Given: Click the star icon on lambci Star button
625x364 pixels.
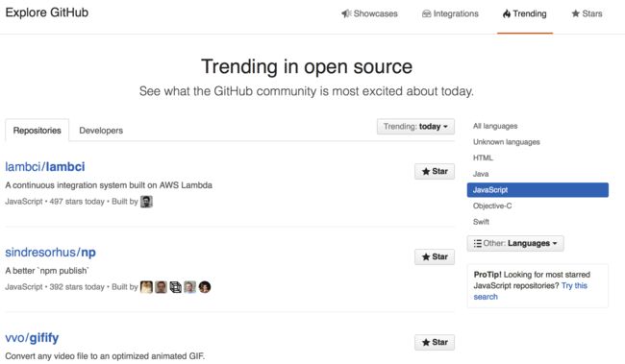Looking at the screenshot, I should [426, 171].
